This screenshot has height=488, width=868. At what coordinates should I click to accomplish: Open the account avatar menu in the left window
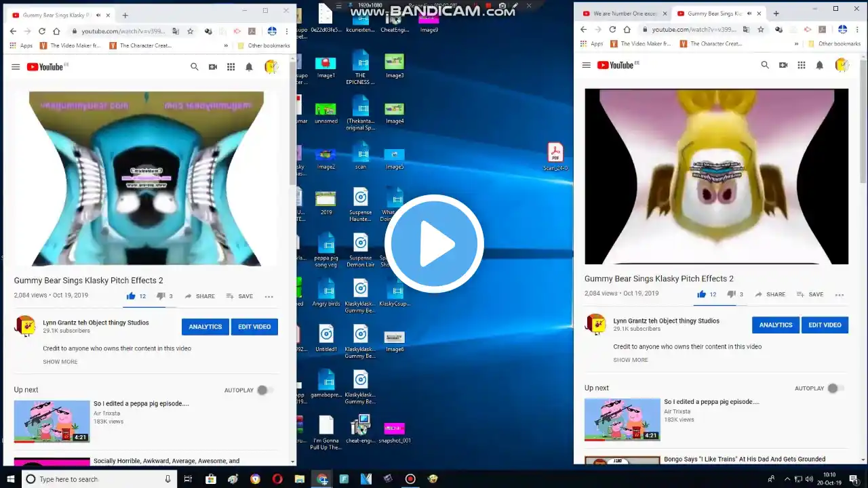[271, 67]
